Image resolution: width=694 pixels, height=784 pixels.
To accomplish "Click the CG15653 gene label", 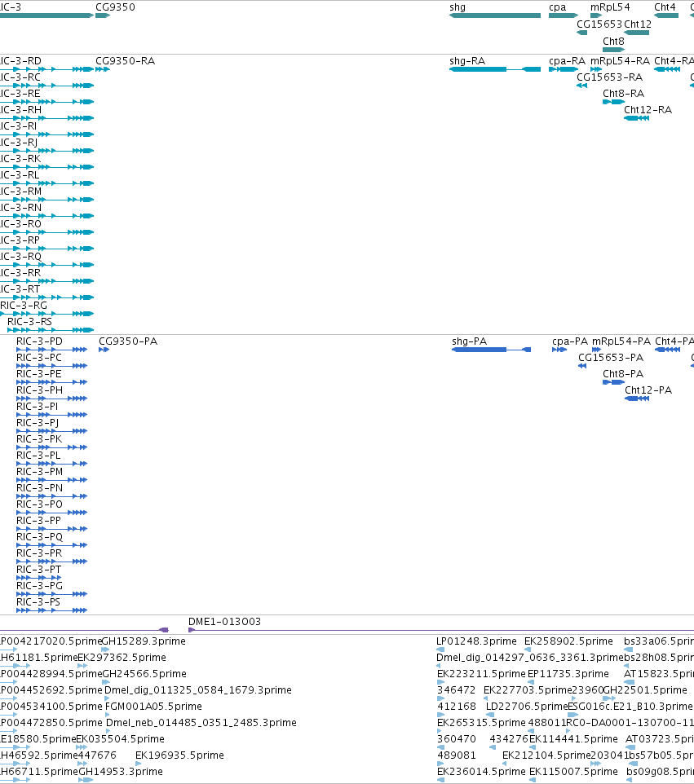I will [599, 24].
